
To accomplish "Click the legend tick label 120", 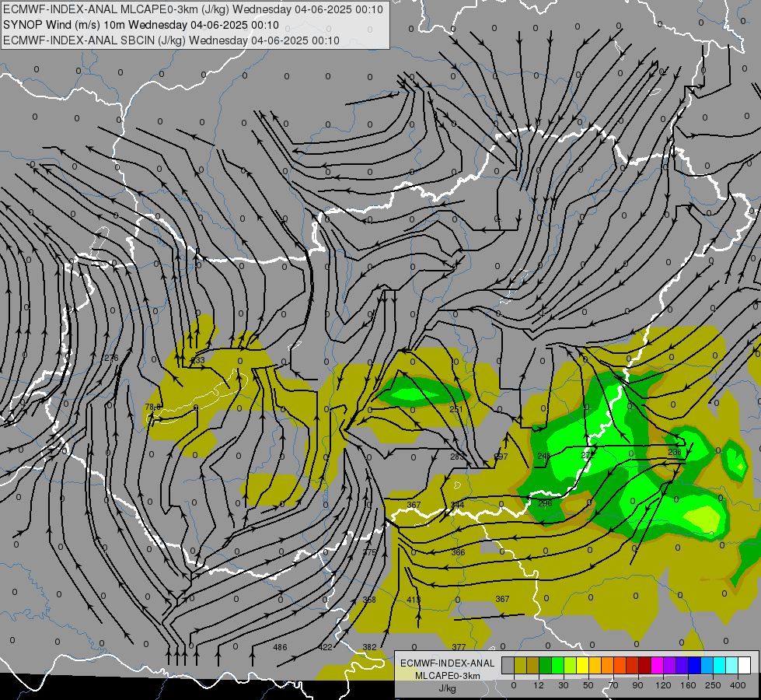I will [664, 685].
